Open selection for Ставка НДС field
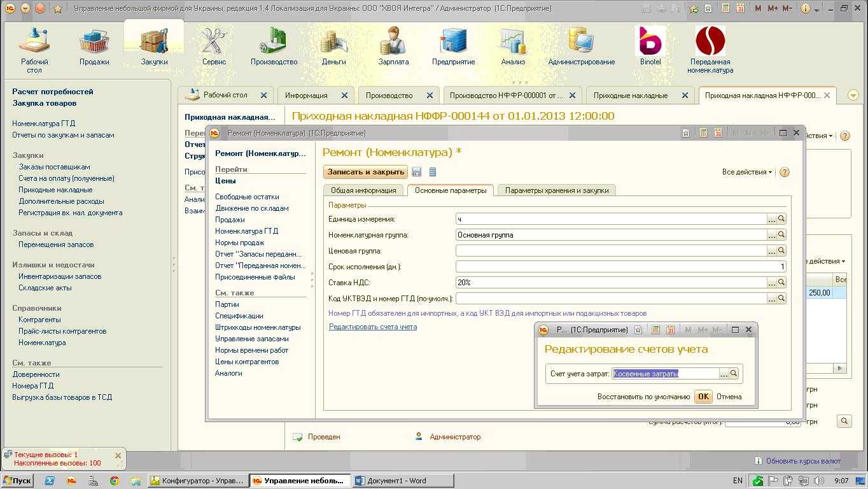The image size is (868, 489). 772,282
